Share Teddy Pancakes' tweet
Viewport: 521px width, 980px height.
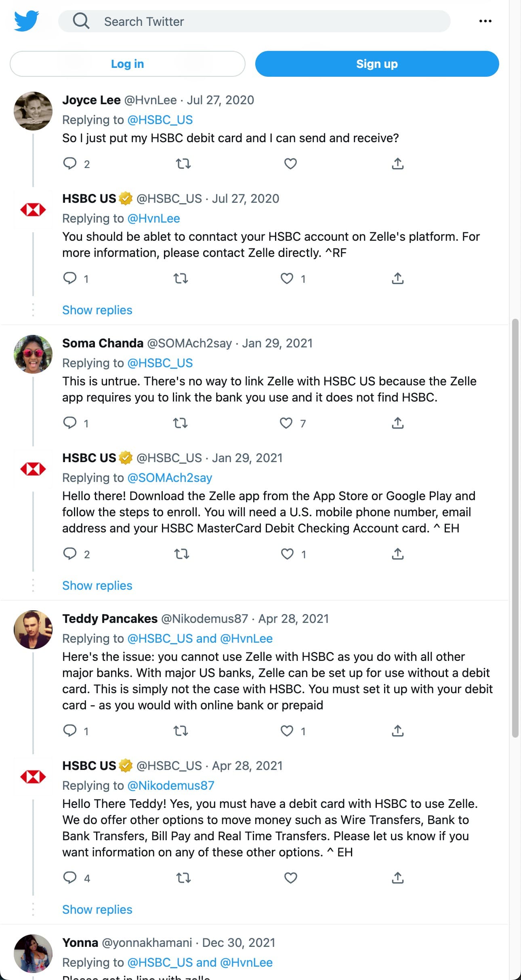click(x=398, y=730)
